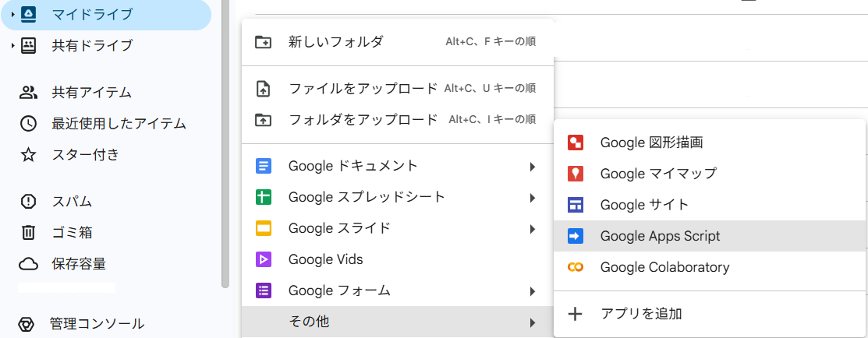868x338 pixels.
Task: Click the green Google Sheets icon
Action: 264,197
